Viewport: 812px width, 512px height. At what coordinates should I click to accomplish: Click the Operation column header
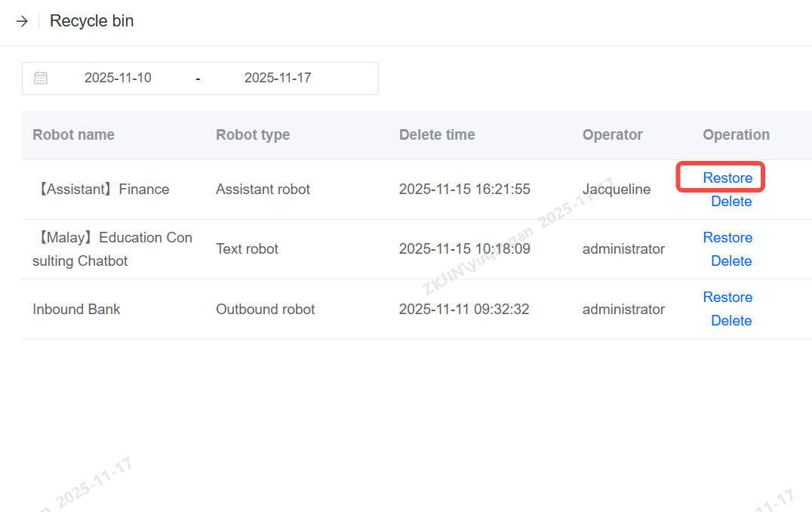pyautogui.click(x=736, y=135)
